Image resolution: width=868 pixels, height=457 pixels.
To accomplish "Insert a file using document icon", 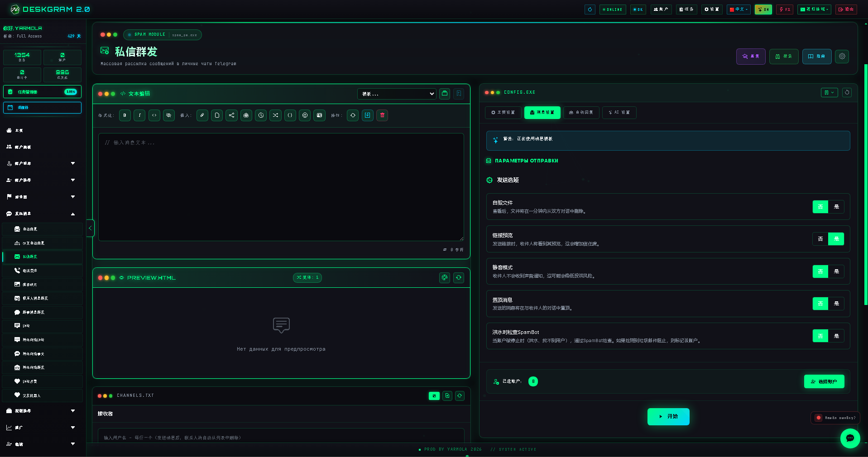I will (x=217, y=115).
